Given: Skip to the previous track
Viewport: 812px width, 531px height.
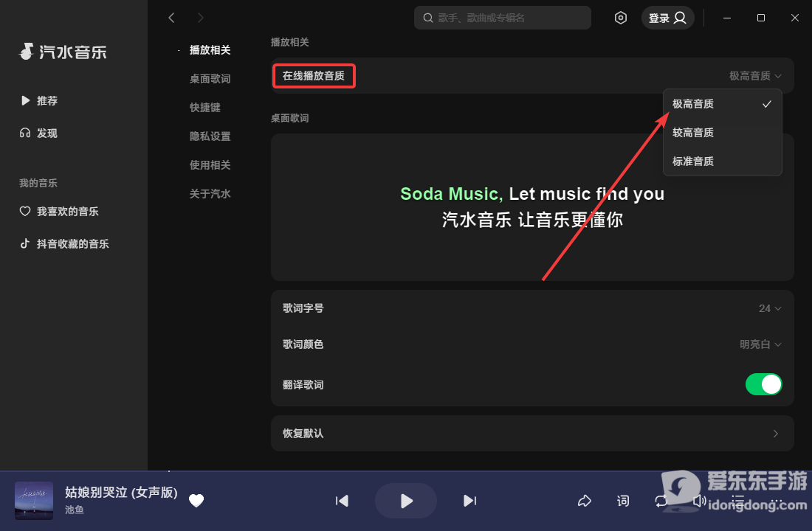Looking at the screenshot, I should [x=342, y=501].
